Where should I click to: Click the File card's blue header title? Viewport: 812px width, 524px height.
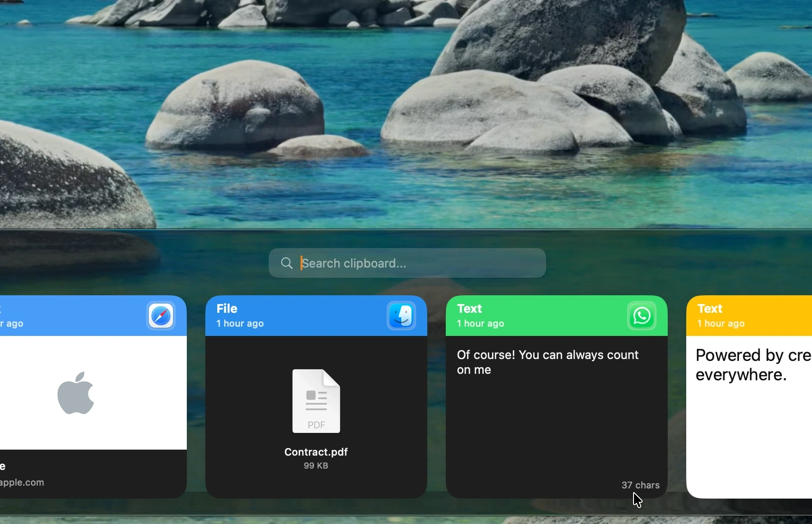[228, 309]
